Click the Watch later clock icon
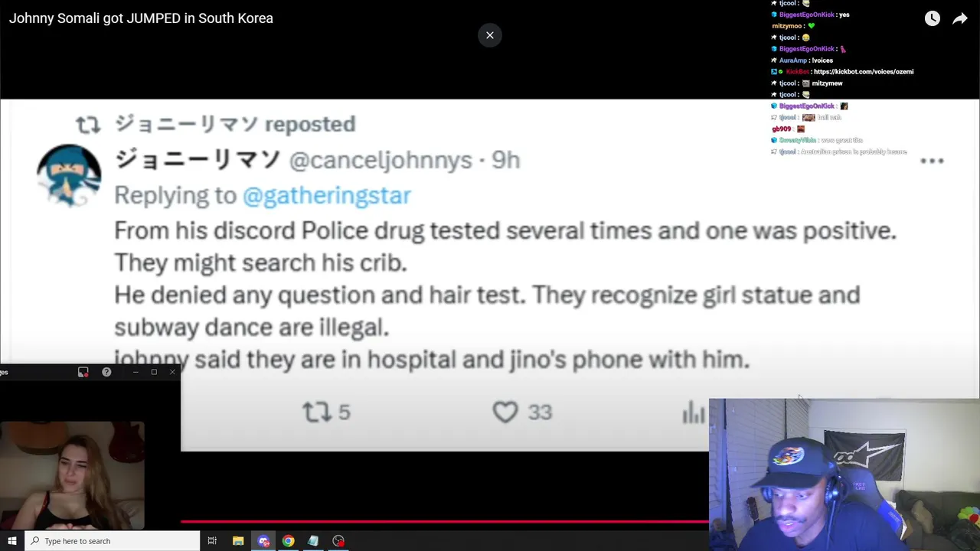Image resolution: width=980 pixels, height=551 pixels. [x=932, y=19]
